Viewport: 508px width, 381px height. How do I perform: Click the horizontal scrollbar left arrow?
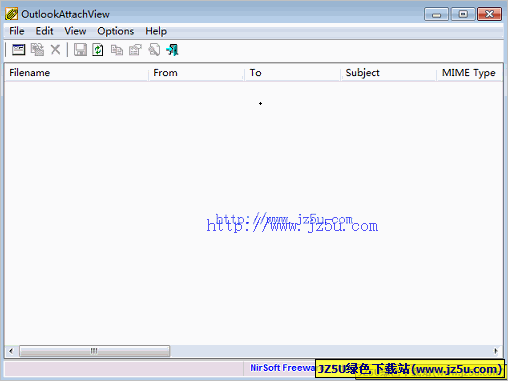(x=11, y=351)
